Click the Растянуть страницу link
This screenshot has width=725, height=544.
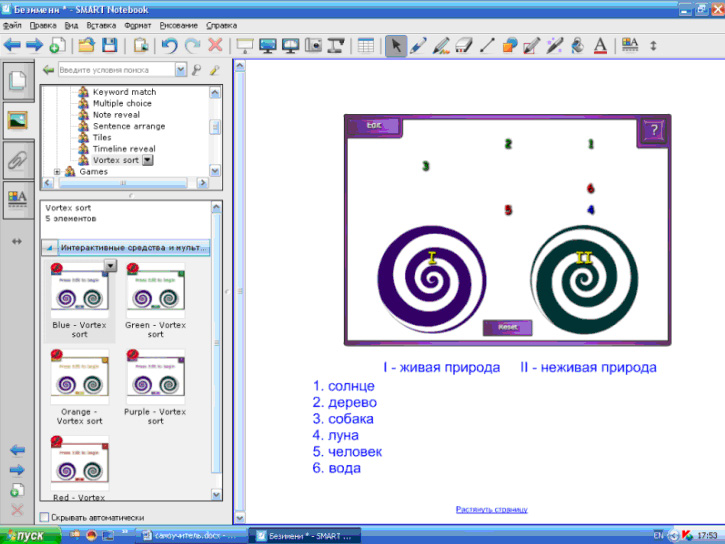(491, 509)
